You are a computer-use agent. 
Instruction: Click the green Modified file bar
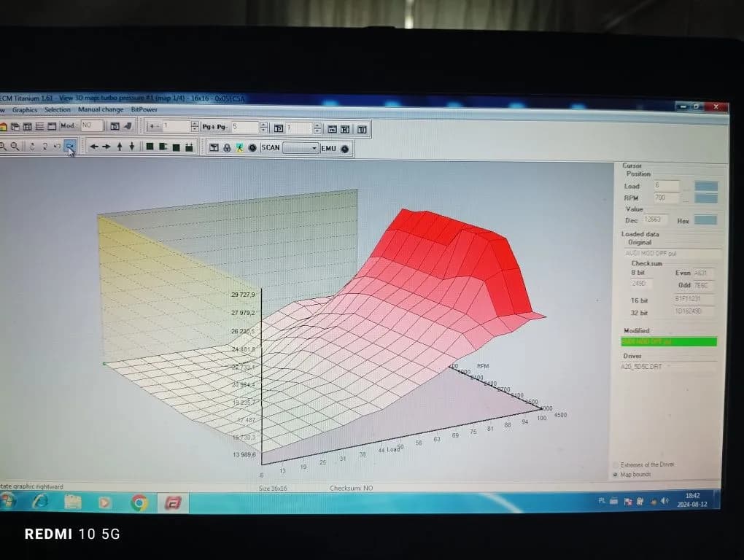[x=668, y=341]
